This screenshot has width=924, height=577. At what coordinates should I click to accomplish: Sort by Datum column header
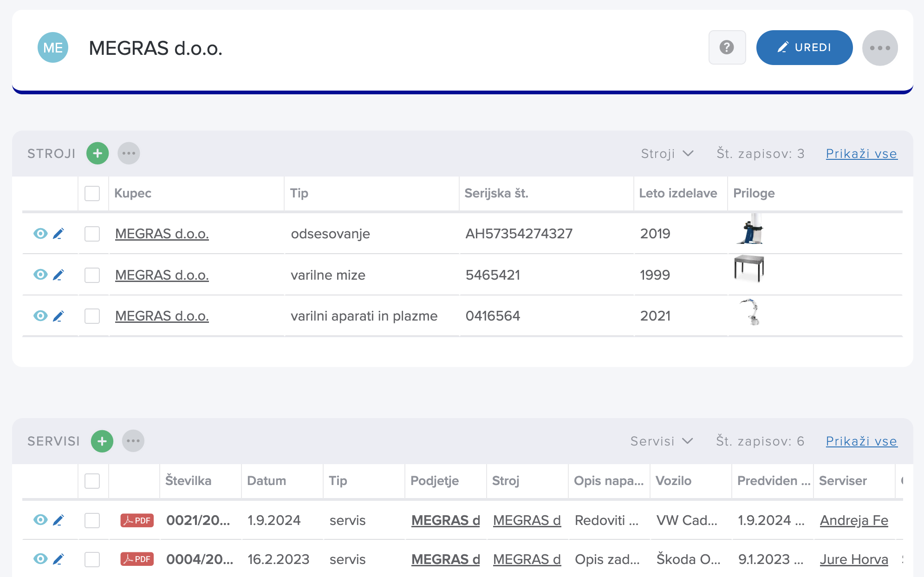(267, 481)
